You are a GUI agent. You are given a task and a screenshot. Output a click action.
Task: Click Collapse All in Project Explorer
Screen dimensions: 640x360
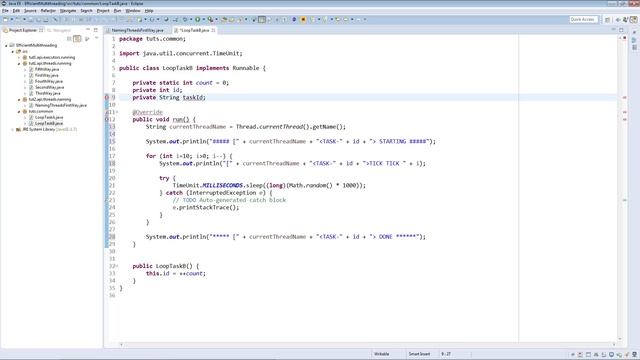69,39
